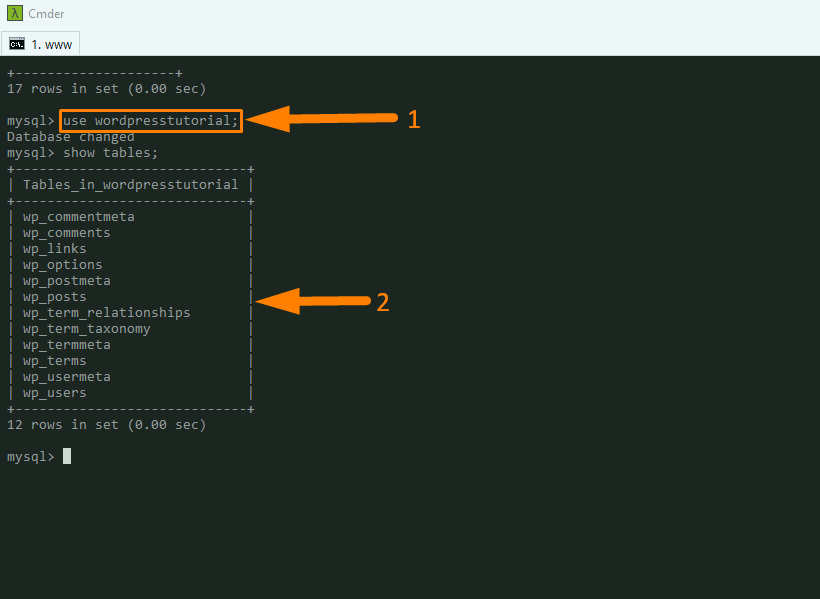Image resolution: width=820 pixels, height=599 pixels.
Task: Click the 'Database changed' output line
Action: click(71, 137)
